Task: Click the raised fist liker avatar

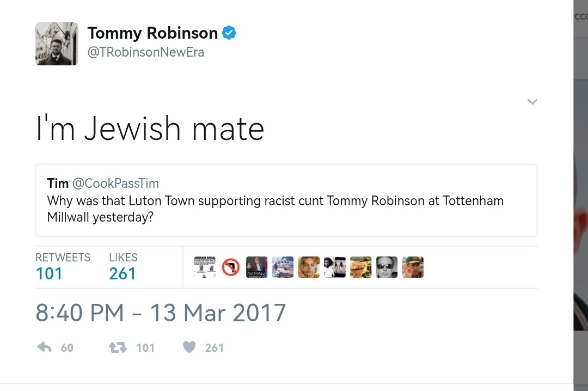Action: point(361,267)
